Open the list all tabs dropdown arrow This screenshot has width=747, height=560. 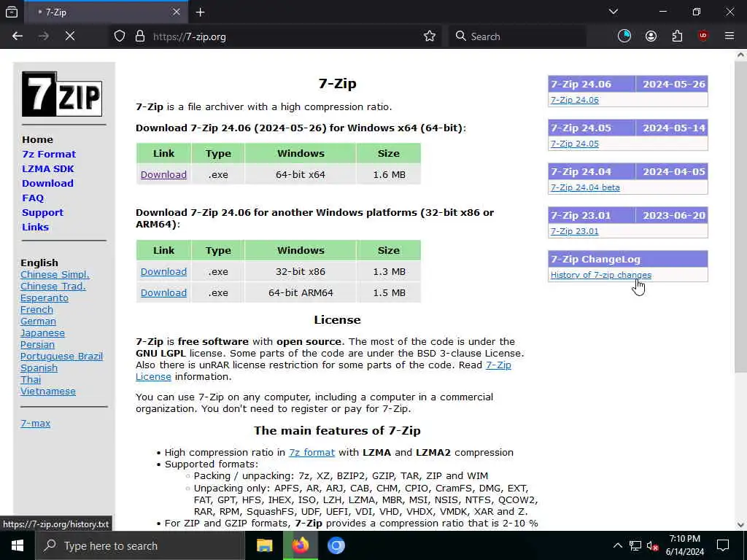(613, 12)
